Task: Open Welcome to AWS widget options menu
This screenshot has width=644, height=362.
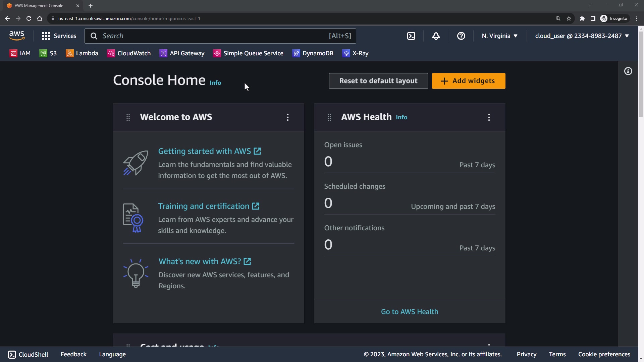Action: [288, 117]
